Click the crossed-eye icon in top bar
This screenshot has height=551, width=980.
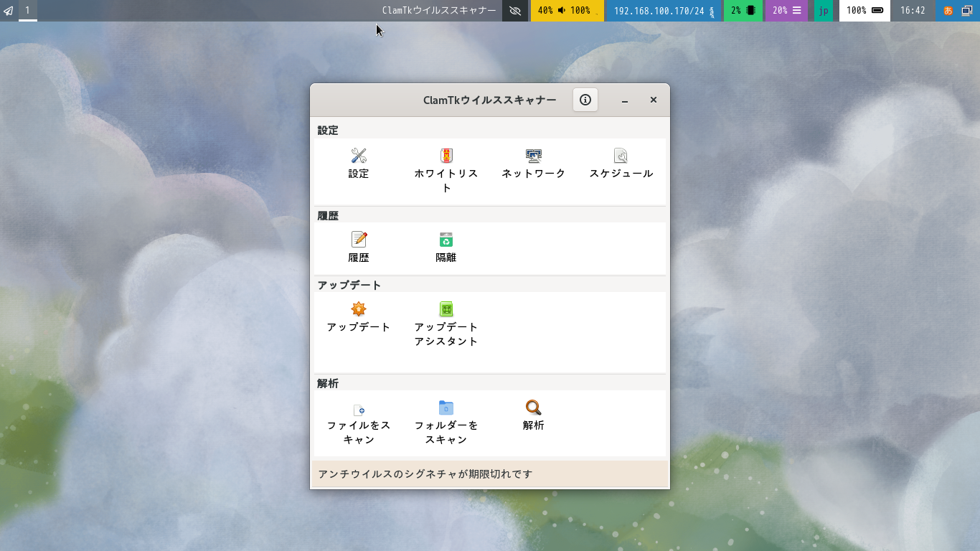[x=515, y=11]
